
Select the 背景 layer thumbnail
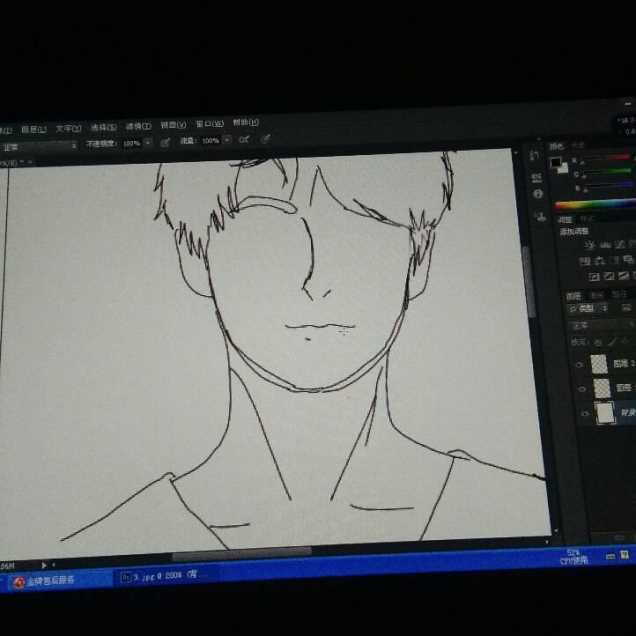605,413
